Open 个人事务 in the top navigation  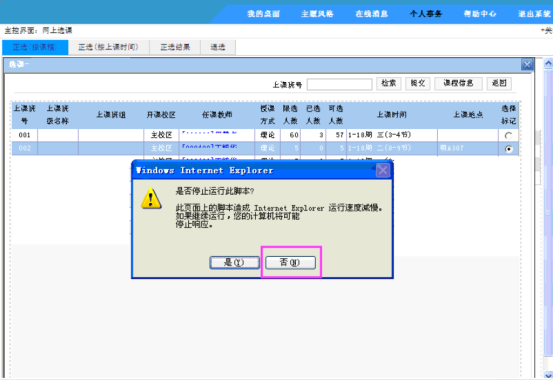point(426,14)
